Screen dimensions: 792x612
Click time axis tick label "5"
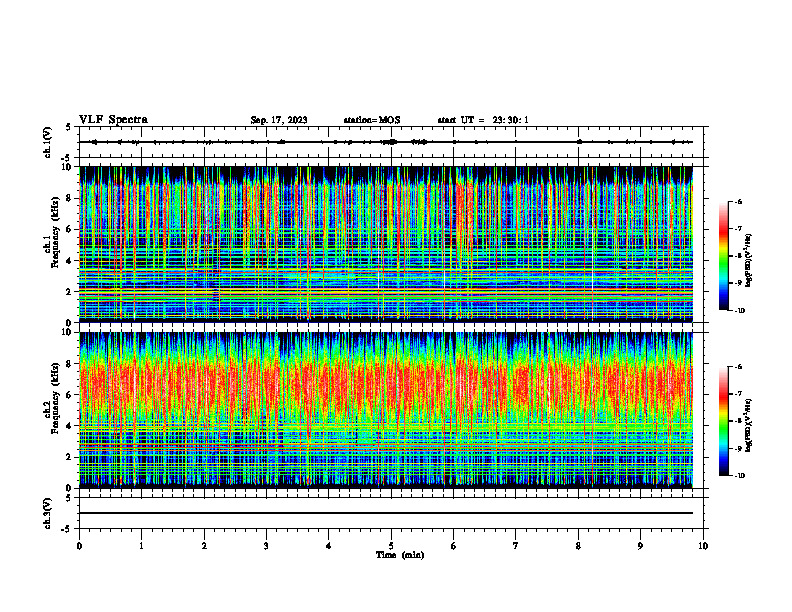tap(391, 546)
